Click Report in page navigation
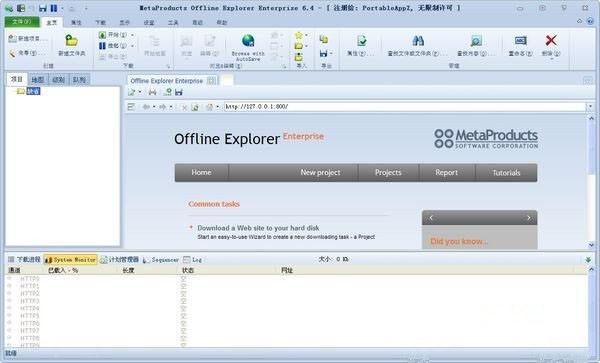 click(447, 173)
